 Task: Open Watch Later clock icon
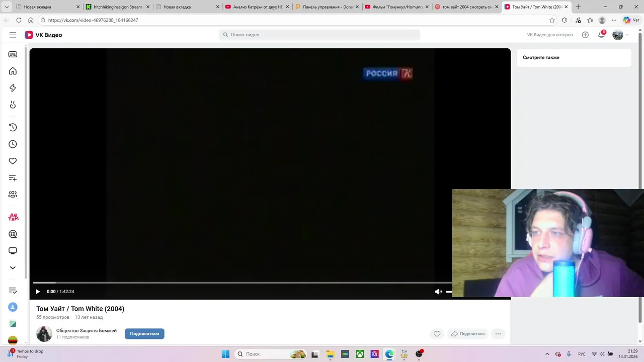coord(13,144)
